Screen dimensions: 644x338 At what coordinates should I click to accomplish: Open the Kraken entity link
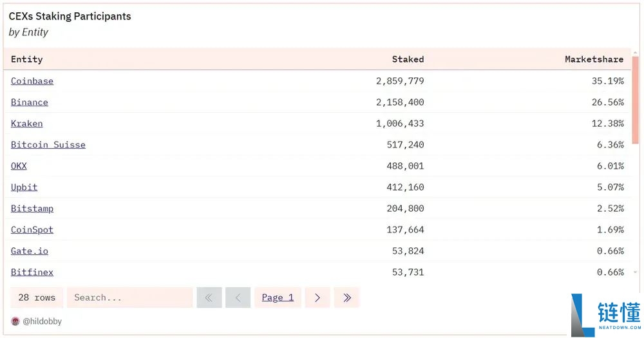(26, 124)
